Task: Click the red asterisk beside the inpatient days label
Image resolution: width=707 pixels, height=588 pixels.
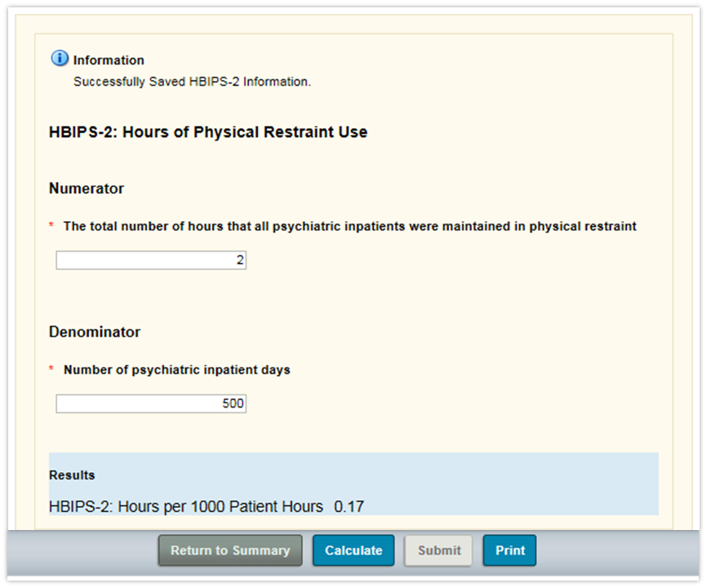Action: (51, 370)
